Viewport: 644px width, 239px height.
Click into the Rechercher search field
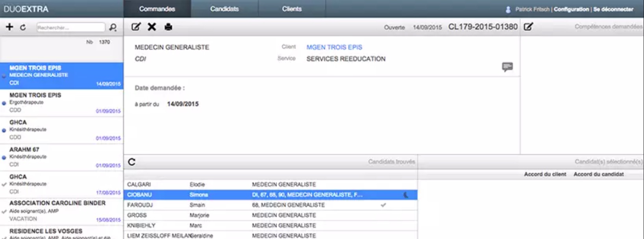click(70, 27)
